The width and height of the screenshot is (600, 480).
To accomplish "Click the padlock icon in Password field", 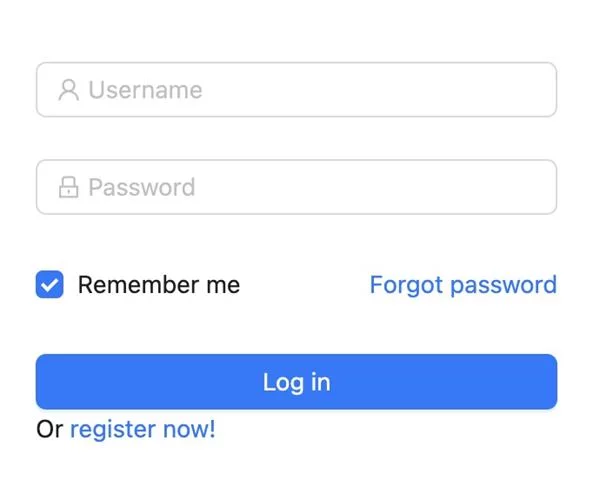I will click(x=68, y=187).
